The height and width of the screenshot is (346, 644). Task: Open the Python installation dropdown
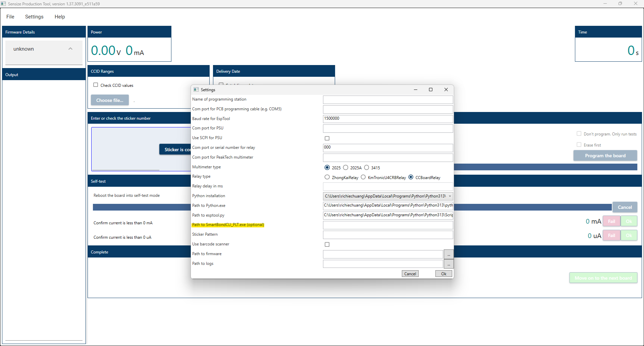coord(449,196)
